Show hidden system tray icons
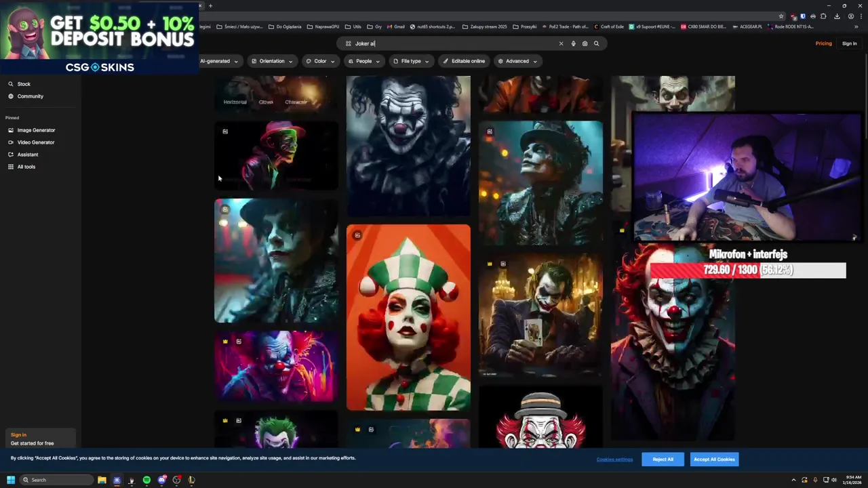 [x=793, y=480]
